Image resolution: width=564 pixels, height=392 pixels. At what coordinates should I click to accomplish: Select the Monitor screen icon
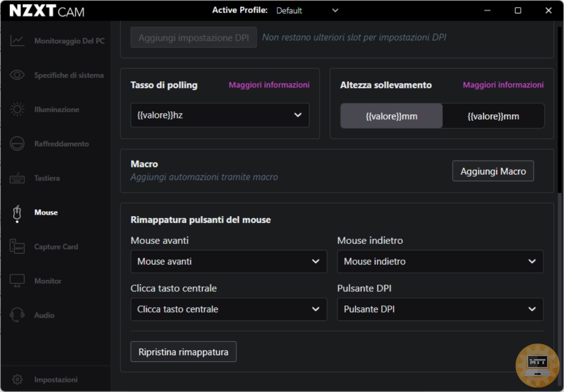[17, 281]
